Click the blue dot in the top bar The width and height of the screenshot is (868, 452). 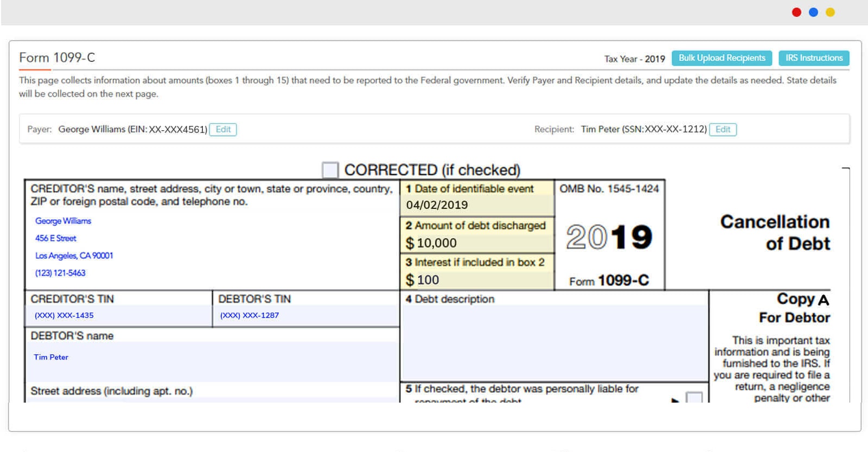pos(813,12)
